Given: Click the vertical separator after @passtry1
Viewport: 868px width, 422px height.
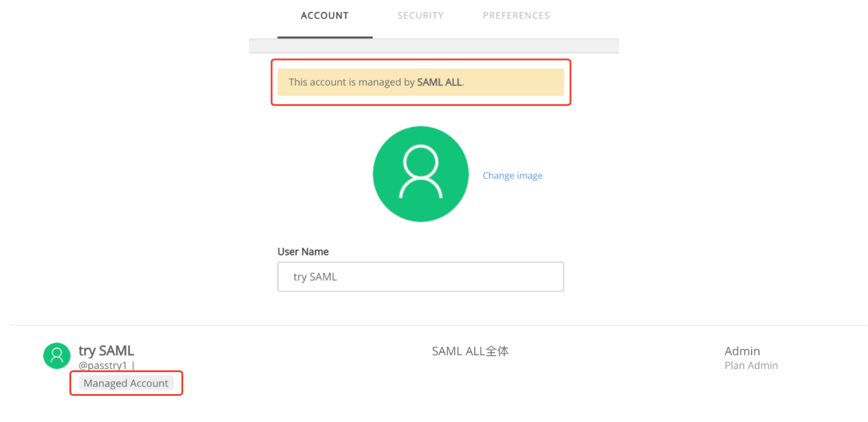Looking at the screenshot, I should [133, 365].
